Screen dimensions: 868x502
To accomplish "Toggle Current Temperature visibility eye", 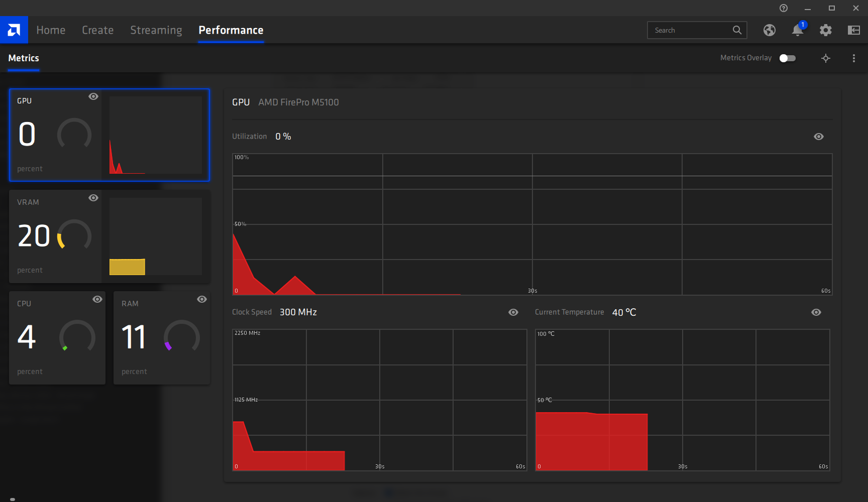I will tap(816, 312).
